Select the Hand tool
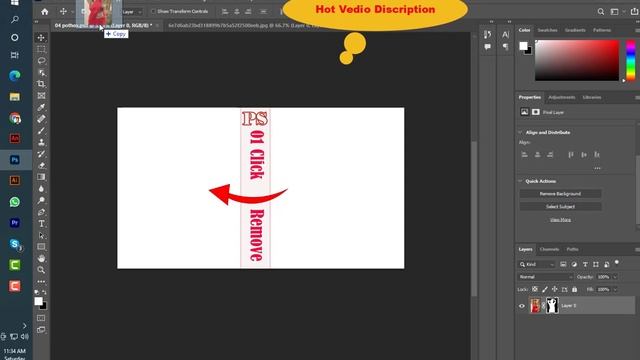This screenshot has width=640, height=360. (x=41, y=258)
